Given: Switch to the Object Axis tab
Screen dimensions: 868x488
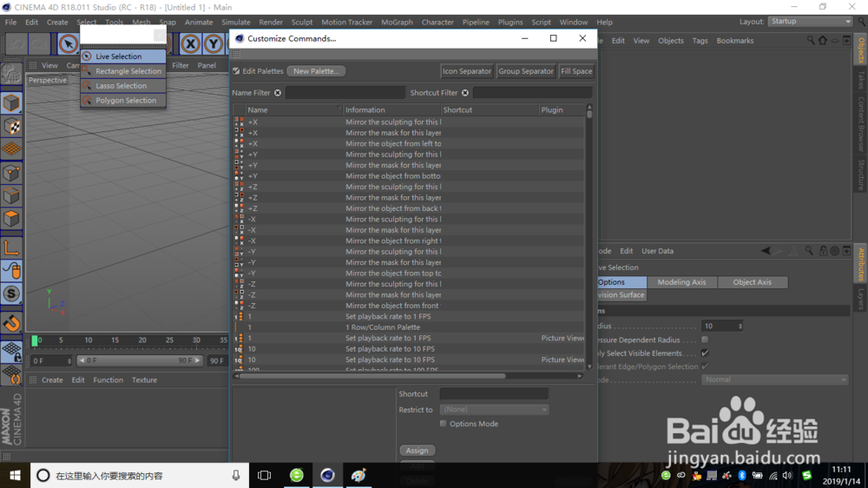Looking at the screenshot, I should [x=752, y=282].
